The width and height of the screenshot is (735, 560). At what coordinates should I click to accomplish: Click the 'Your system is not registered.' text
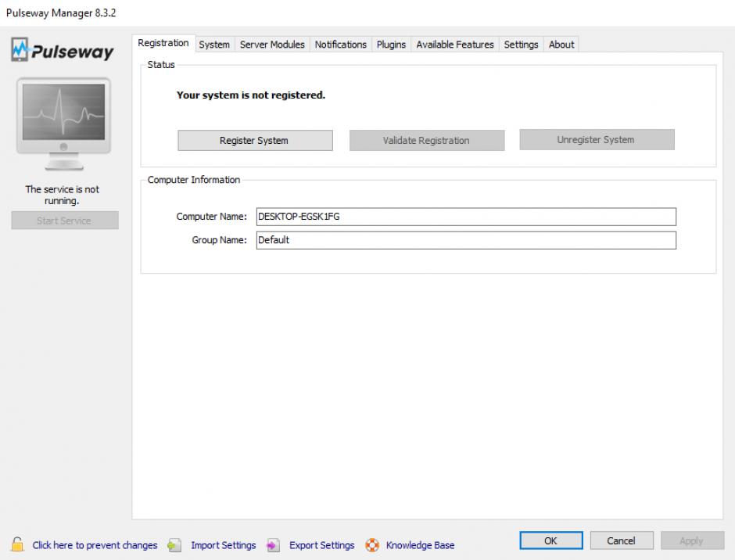[x=251, y=95]
